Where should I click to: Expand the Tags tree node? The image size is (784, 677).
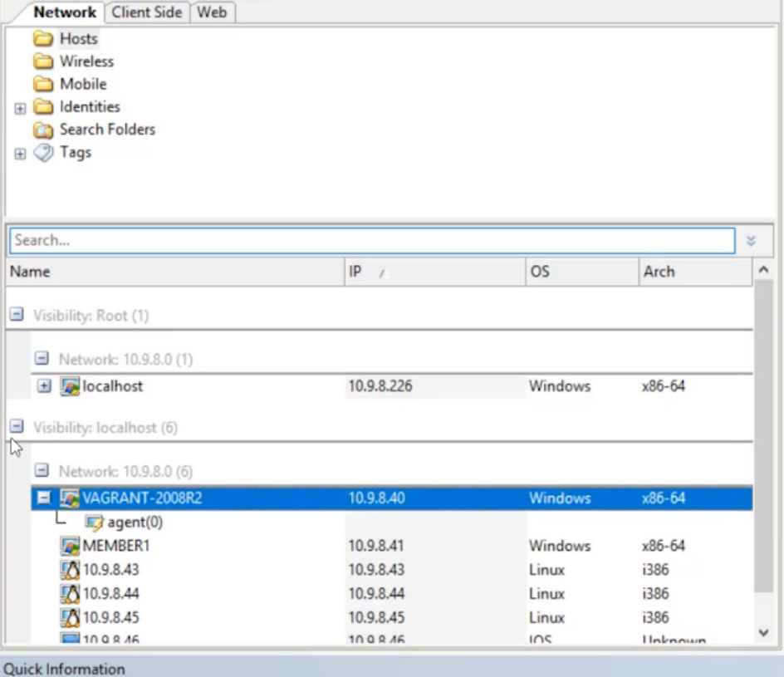[21, 154]
